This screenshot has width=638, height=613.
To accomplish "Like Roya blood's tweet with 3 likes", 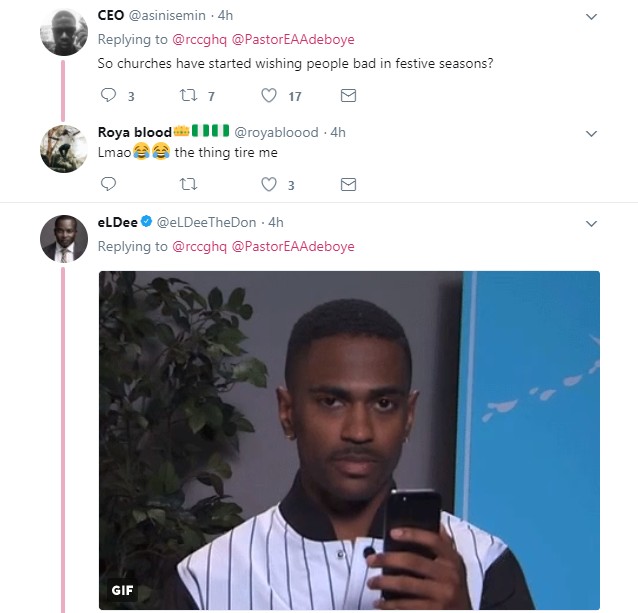I will tap(268, 184).
